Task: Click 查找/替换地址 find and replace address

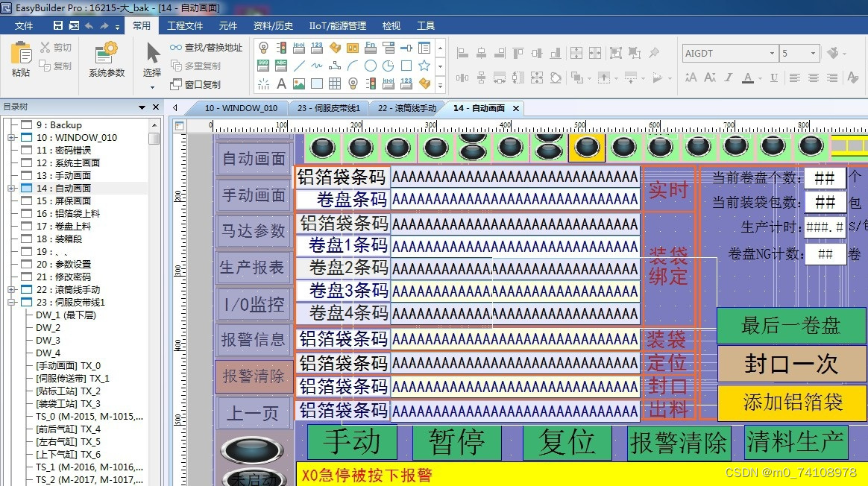Action: coord(207,48)
